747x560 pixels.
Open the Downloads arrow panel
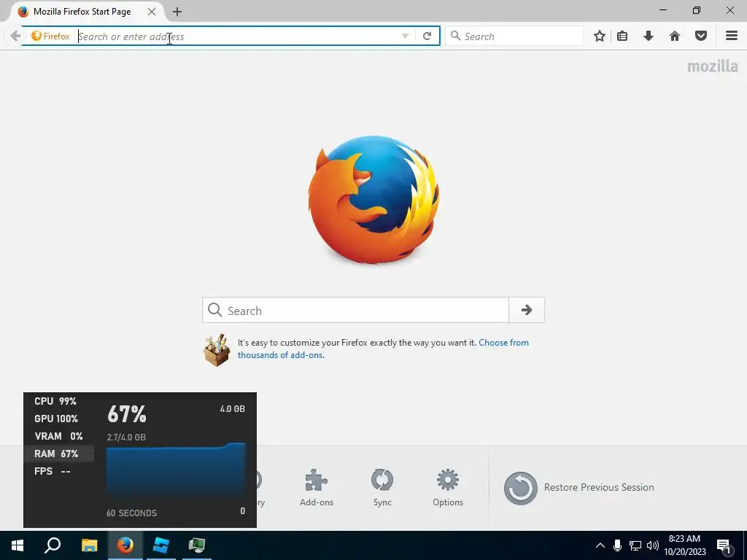point(649,36)
